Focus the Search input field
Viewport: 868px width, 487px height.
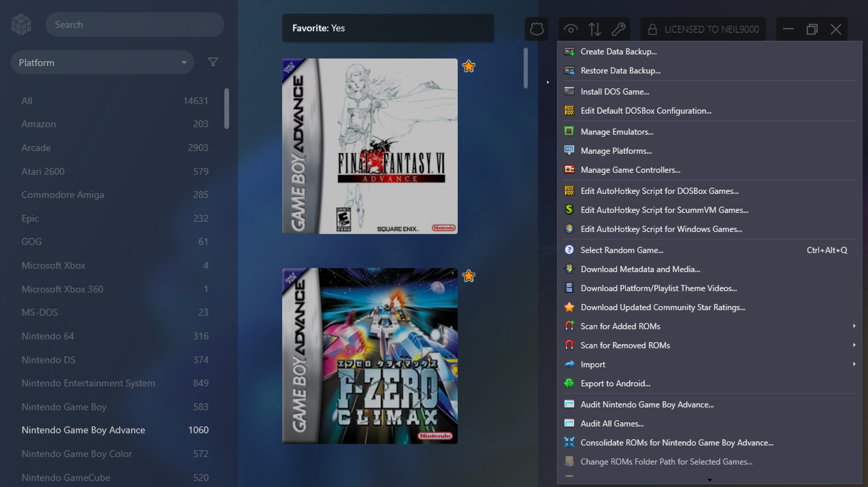pos(135,24)
